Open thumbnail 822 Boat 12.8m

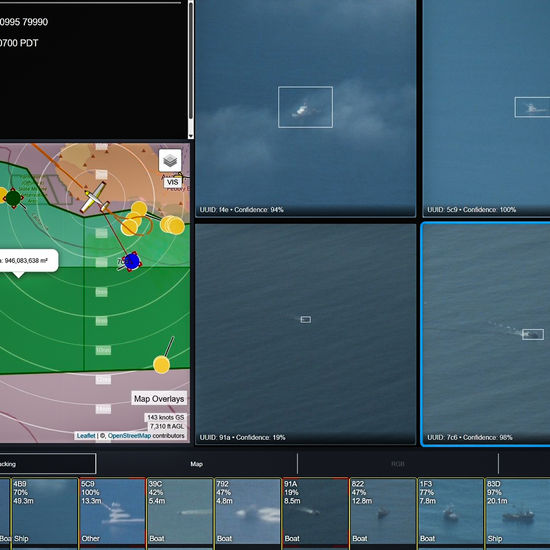(x=383, y=511)
